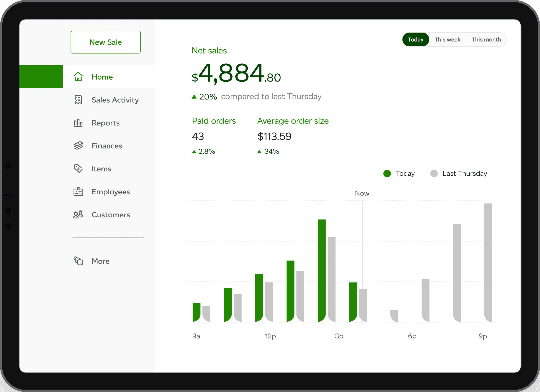Click the More circles icon
Viewport: 540px width, 392px height.
[78, 261]
